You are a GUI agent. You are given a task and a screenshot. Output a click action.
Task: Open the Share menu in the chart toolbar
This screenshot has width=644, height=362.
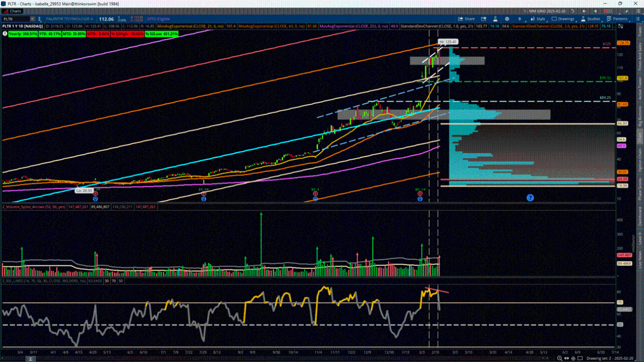(466, 19)
